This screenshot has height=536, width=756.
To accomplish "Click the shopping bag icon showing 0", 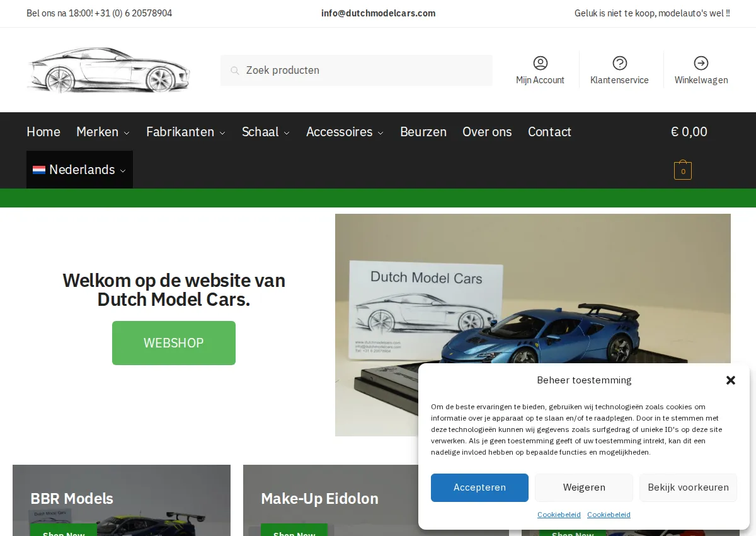I will point(683,171).
